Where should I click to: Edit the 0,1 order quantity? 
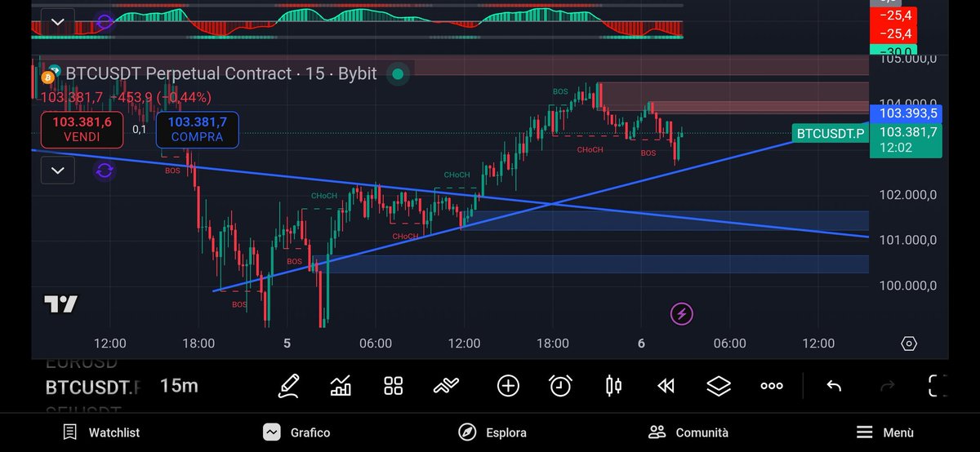tap(140, 130)
